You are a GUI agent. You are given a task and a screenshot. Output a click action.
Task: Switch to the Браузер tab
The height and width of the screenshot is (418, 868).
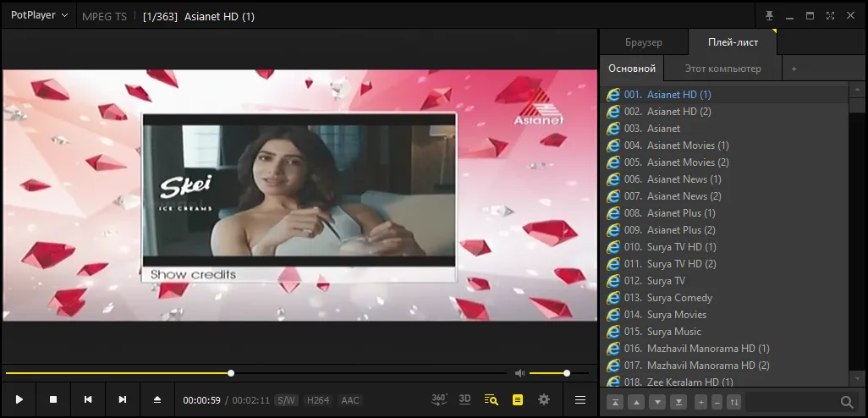click(644, 42)
